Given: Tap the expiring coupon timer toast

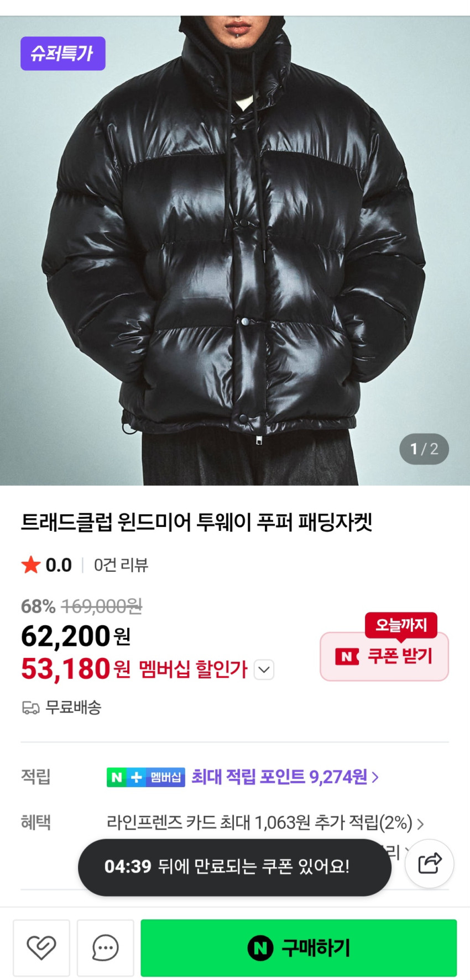Looking at the screenshot, I should tap(234, 866).
